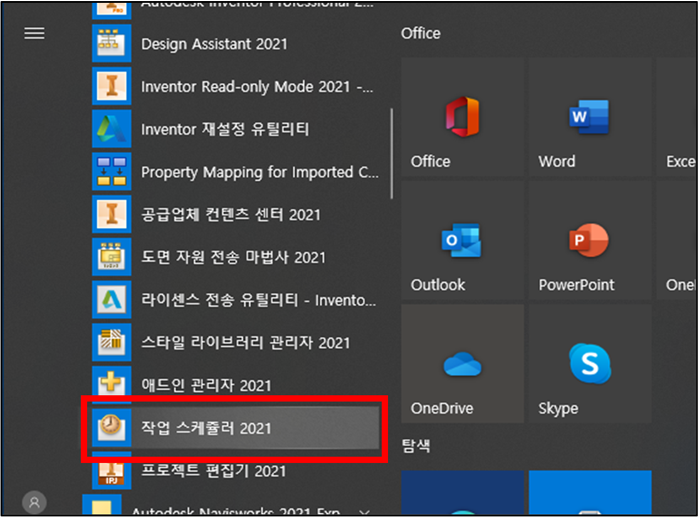Open the OneDrive tile

463,364
